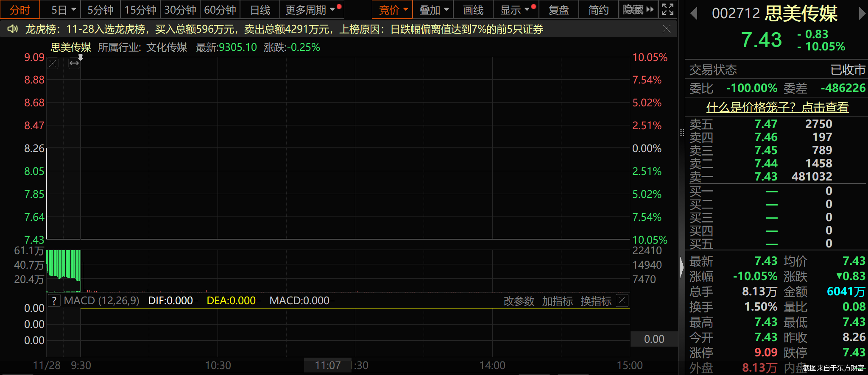
Task: Select the 15分钟 chart period
Action: click(140, 9)
